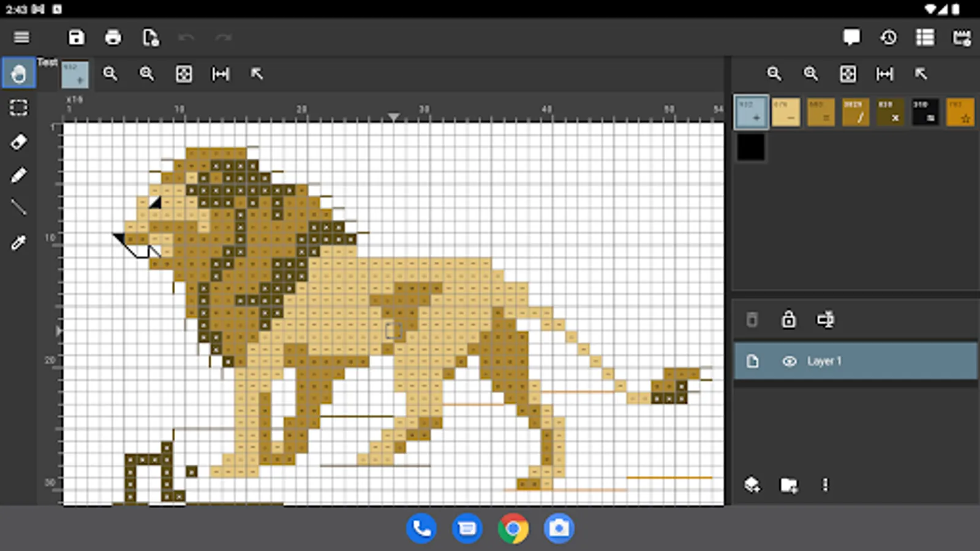Viewport: 980px width, 551px height.
Task: Select the Layer 1 row
Action: point(855,361)
